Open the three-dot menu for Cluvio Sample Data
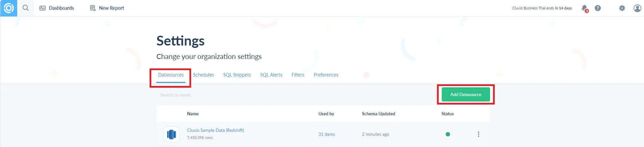644x147 pixels. pos(478,134)
